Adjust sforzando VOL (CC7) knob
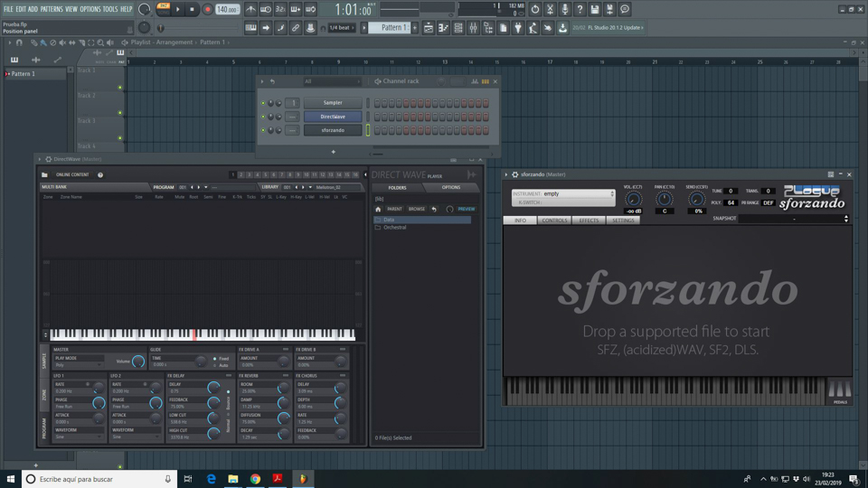 point(633,199)
